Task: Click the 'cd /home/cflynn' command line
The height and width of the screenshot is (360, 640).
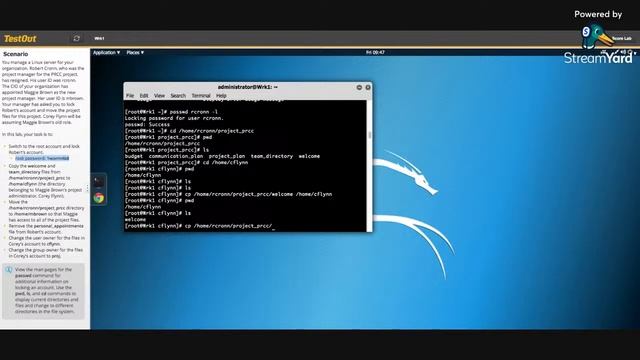Action: [186, 162]
